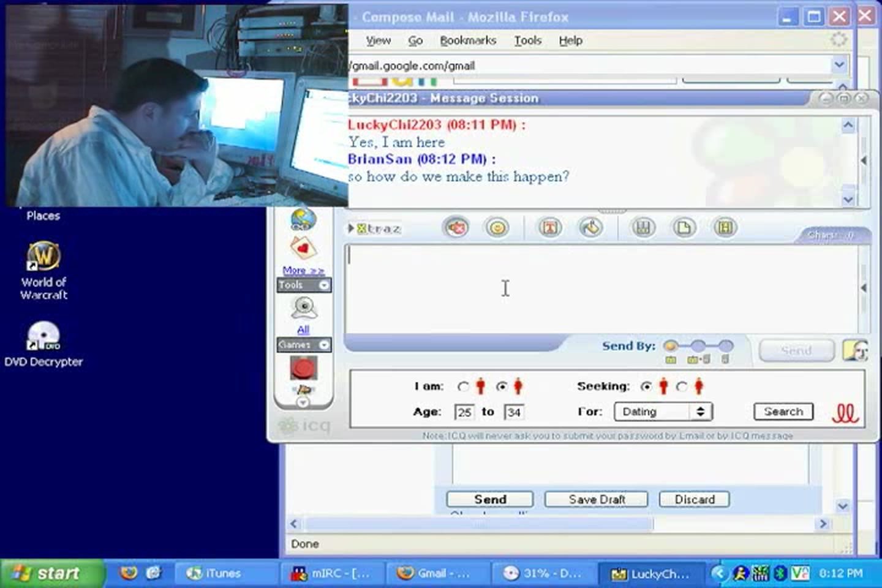Switch to mIRC taskbar button
Viewport: 882px width, 588px height.
[333, 573]
